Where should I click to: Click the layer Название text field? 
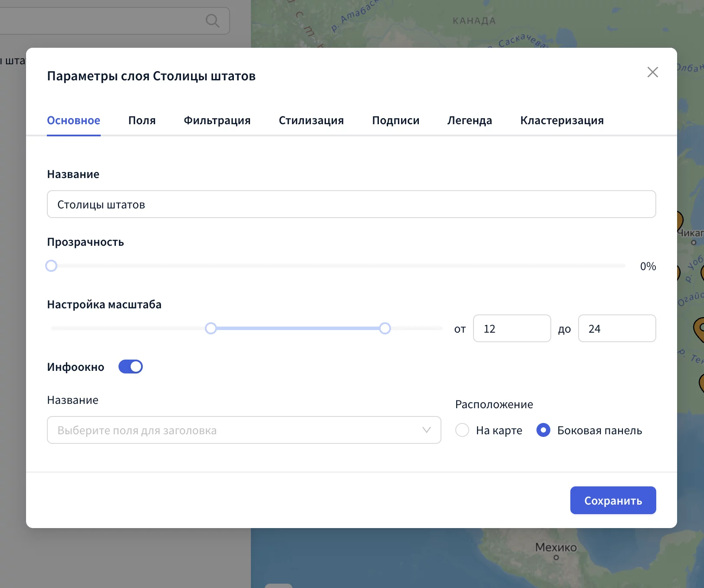click(351, 204)
